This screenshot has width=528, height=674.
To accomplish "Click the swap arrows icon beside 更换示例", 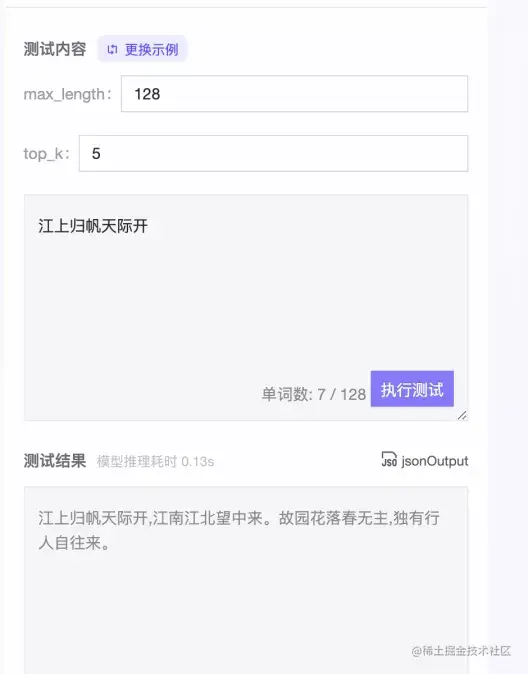I will coord(112,49).
